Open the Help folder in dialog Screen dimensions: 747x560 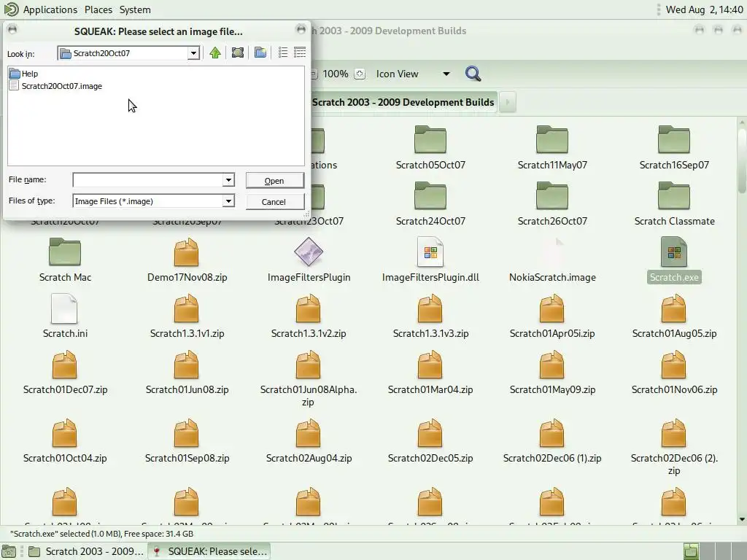24,74
